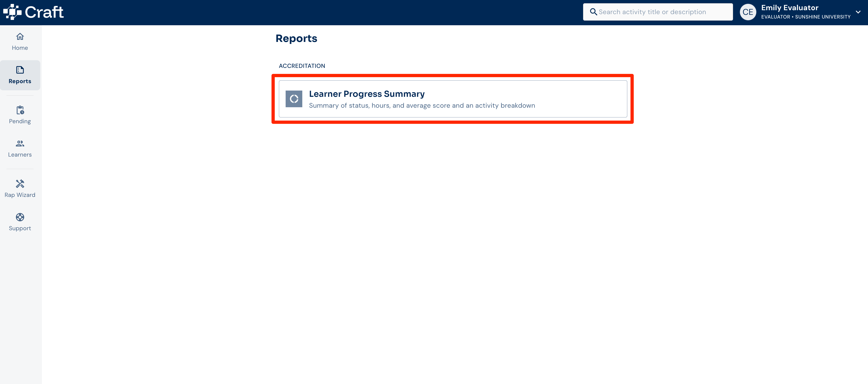868x384 pixels.
Task: Open the profile menu chevron next to Emily Evaluator
Action: point(858,12)
